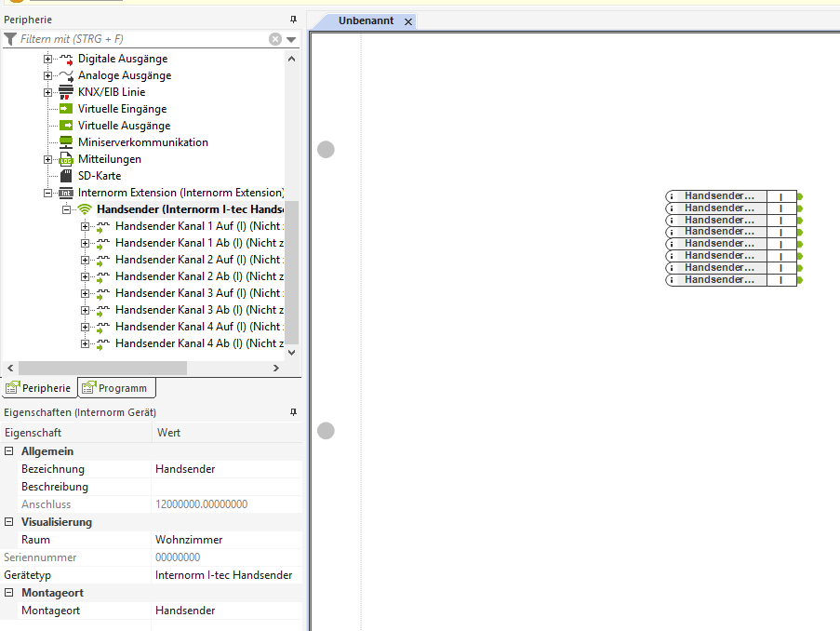840x631 pixels.
Task: Clear the filter with the X icon
Action: (275, 39)
